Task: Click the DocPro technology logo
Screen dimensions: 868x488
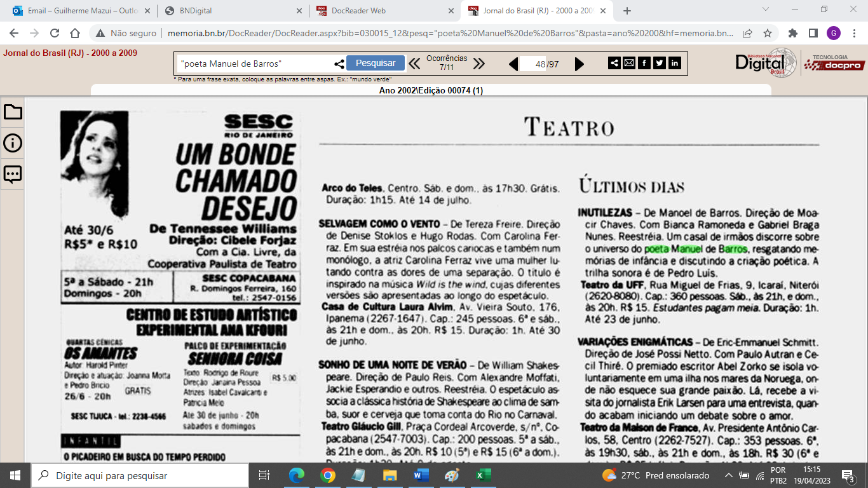Action: pyautogui.click(x=833, y=62)
